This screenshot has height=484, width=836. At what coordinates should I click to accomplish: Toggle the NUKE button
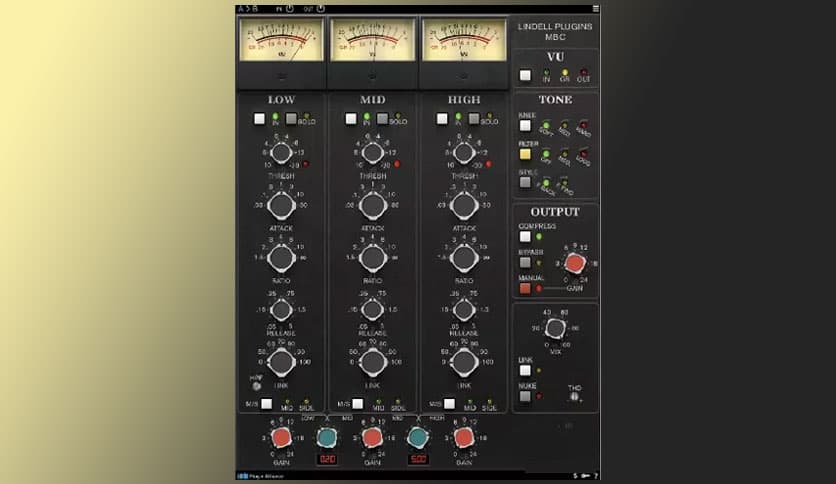525,397
